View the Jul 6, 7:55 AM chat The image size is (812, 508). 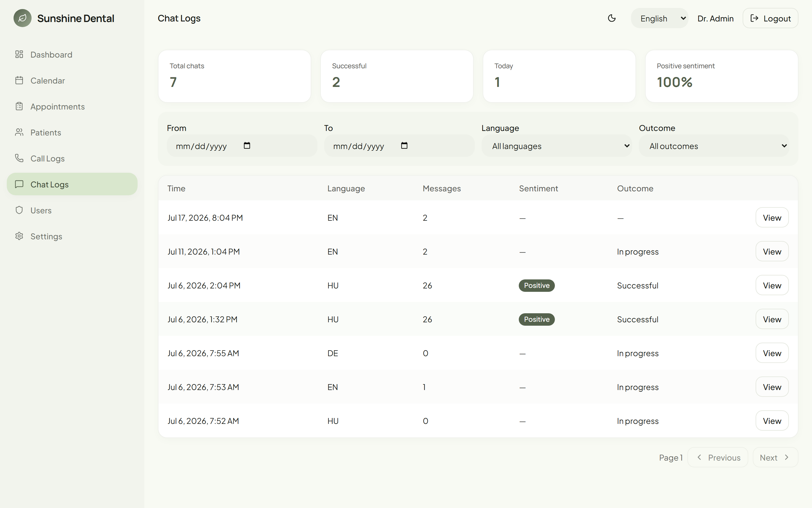[x=772, y=353]
